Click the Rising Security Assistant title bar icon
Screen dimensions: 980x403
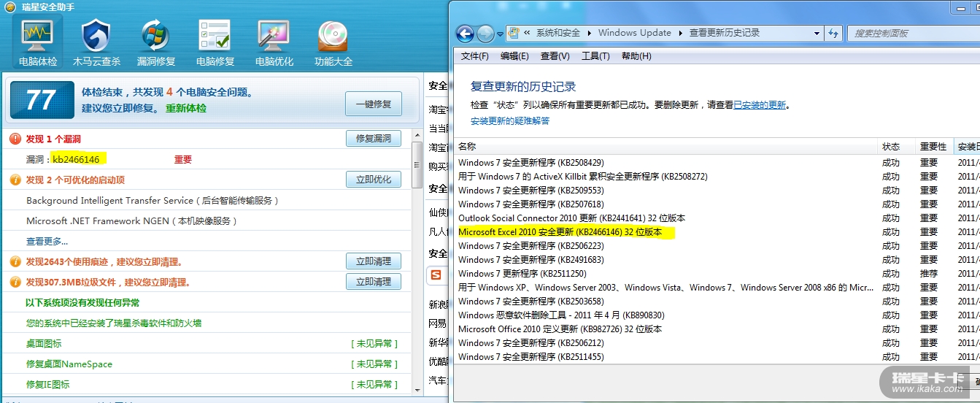10,7
